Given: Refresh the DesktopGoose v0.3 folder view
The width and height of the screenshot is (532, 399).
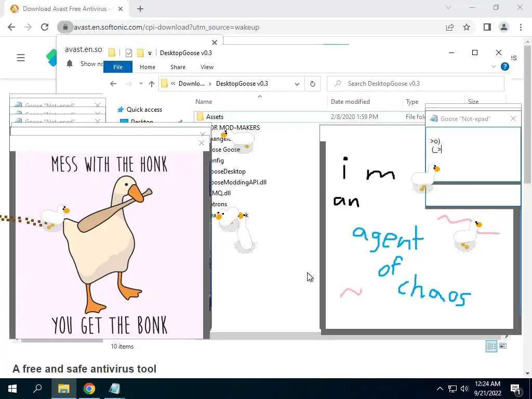Looking at the screenshot, I should pos(312,84).
